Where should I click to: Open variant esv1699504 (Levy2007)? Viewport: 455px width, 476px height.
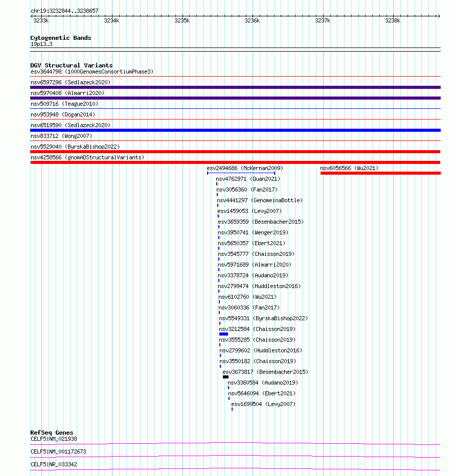[x=263, y=404]
